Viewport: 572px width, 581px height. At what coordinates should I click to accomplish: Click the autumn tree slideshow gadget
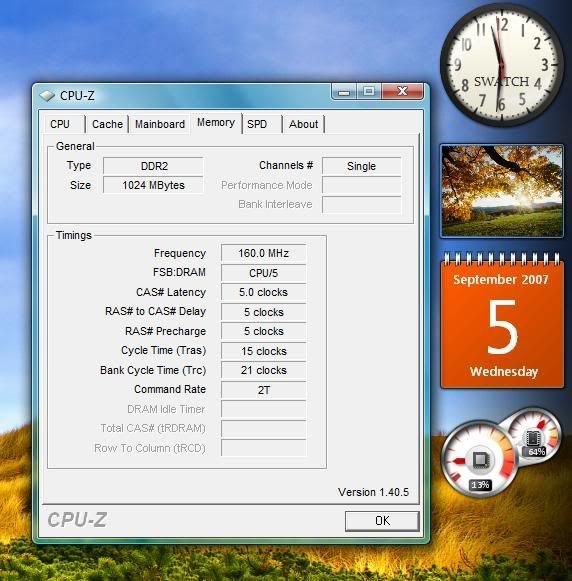point(502,191)
